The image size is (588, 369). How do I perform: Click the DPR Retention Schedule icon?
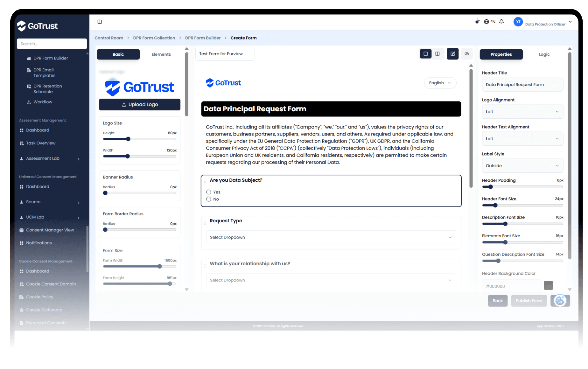[x=29, y=86]
